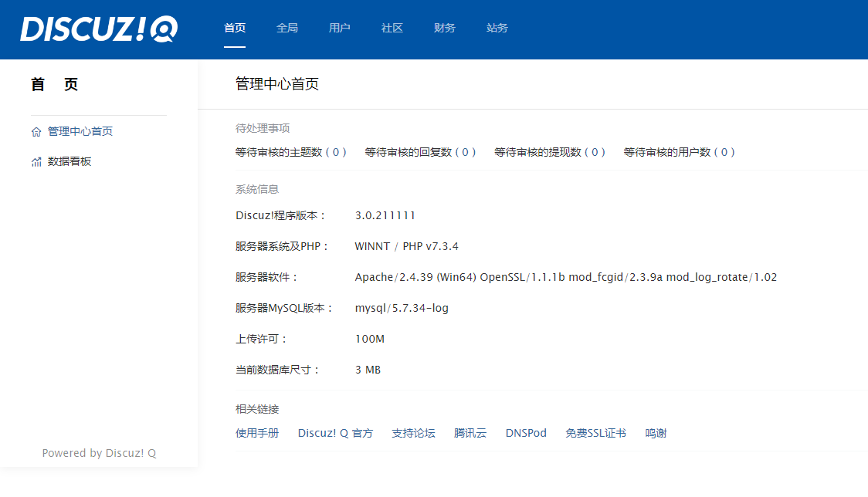868x497 pixels.
Task: Click the 管理中心首页 page heading
Action: click(277, 84)
